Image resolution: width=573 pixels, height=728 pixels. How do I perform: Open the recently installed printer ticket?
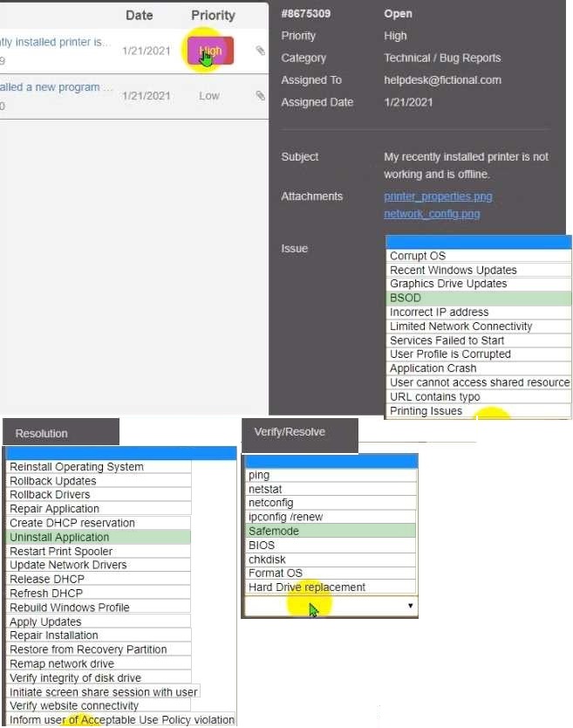56,42
